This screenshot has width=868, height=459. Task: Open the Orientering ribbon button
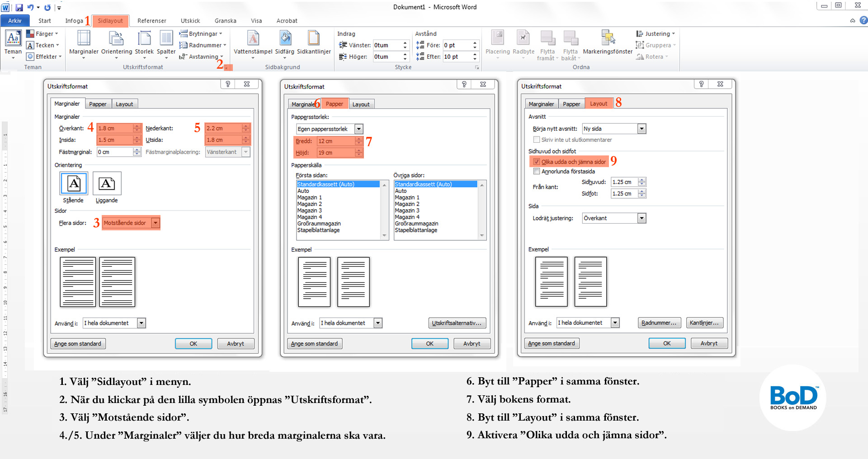117,44
